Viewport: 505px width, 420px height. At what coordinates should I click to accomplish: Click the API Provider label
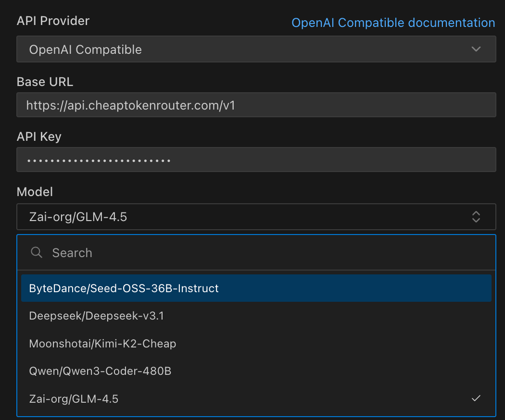(53, 21)
